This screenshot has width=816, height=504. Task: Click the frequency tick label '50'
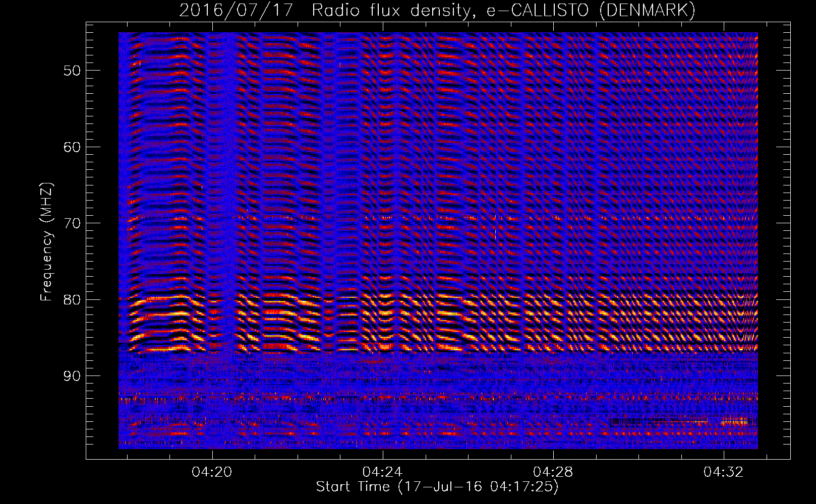click(x=72, y=71)
